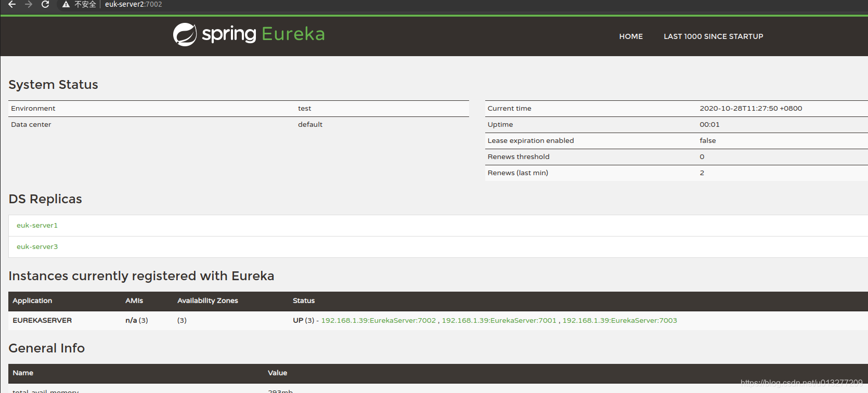
Task: Click the not-secure warning triangle icon
Action: click(66, 4)
